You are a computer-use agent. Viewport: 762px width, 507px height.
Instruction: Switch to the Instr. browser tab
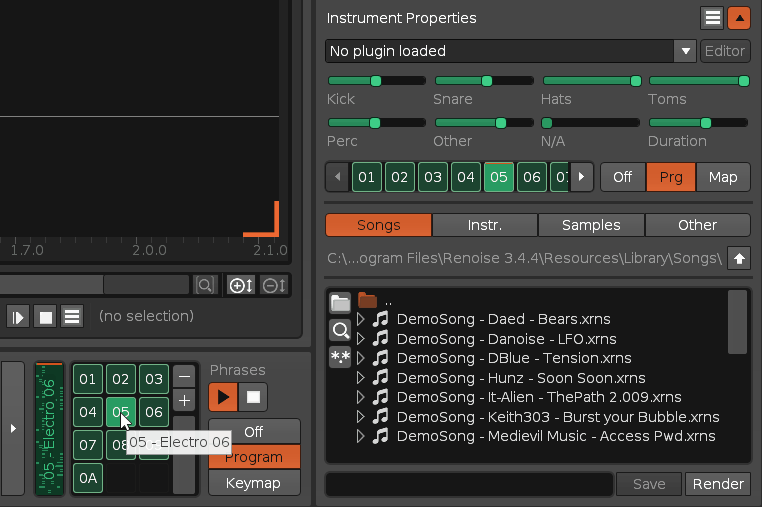(x=485, y=225)
